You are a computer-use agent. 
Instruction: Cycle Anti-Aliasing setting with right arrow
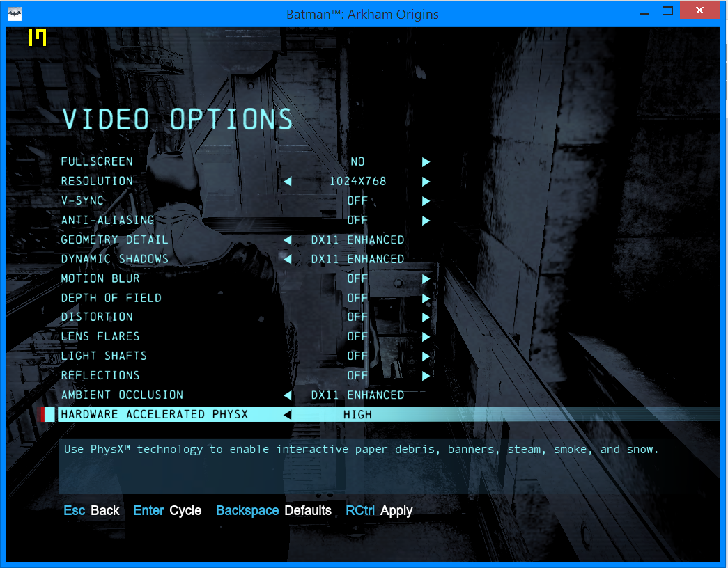(x=426, y=221)
